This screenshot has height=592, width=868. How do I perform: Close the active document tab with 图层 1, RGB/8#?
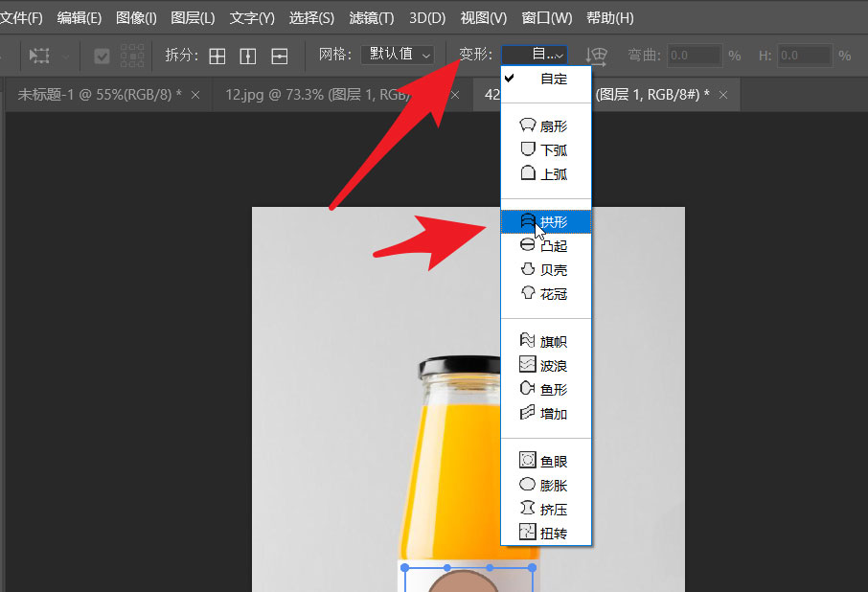[723, 95]
